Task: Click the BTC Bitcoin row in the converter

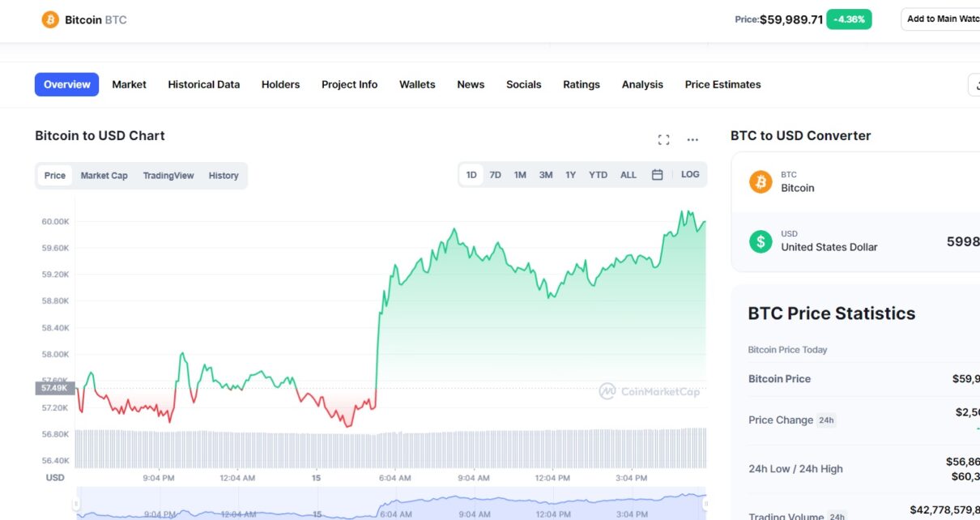Action: pos(856,182)
